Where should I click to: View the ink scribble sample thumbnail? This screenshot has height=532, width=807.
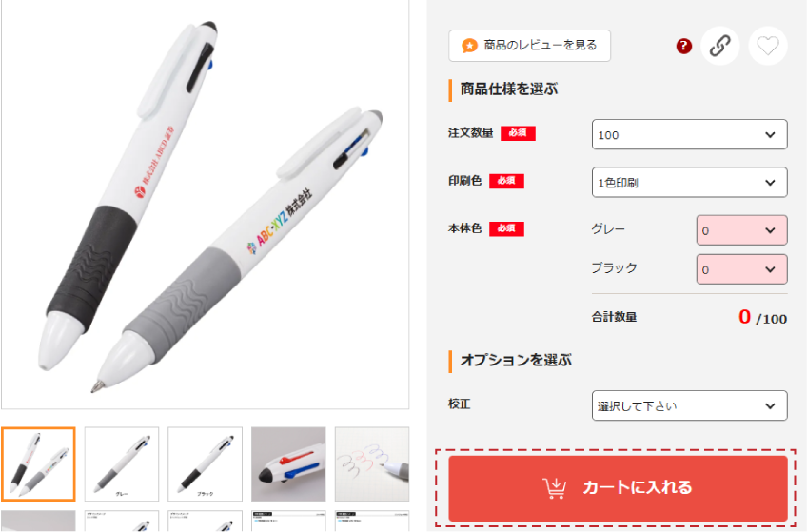click(x=372, y=464)
